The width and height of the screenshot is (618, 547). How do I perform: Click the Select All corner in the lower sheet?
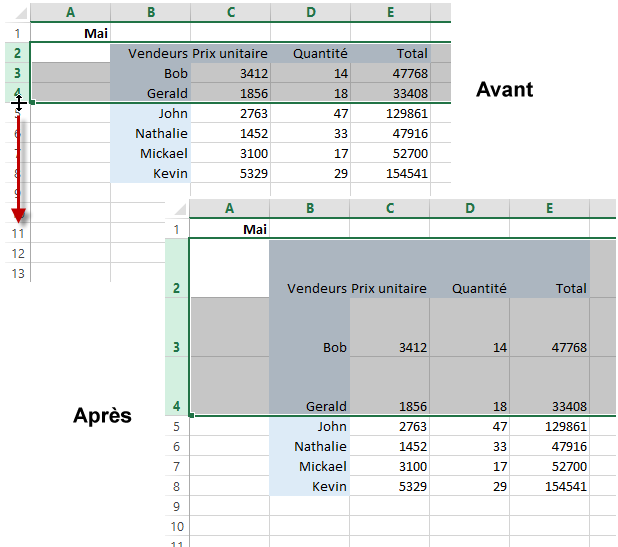pos(177,208)
